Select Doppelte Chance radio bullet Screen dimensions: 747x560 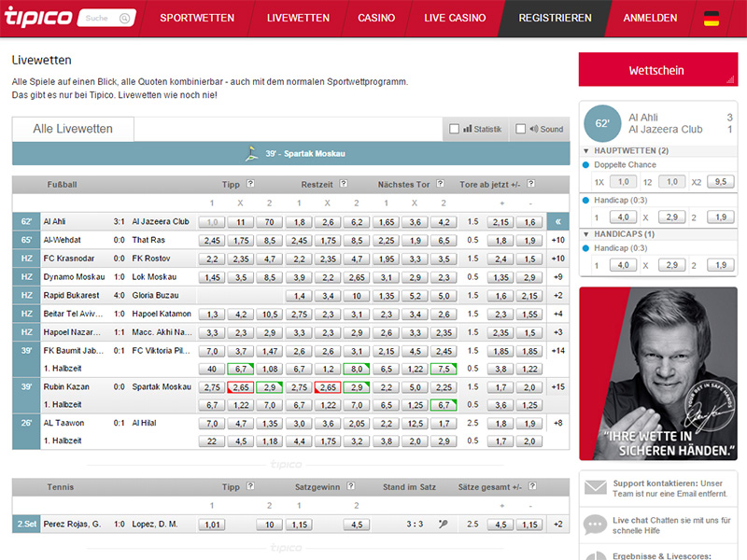(x=586, y=165)
